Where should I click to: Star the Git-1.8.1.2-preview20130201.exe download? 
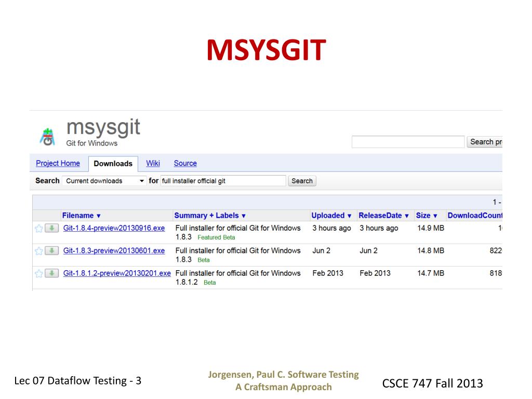38,273
